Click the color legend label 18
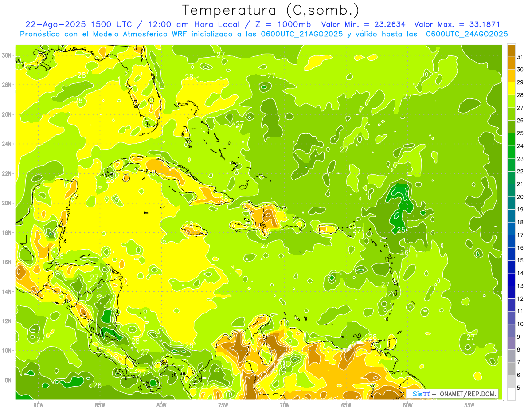This screenshot has width=532, height=411. (x=520, y=222)
